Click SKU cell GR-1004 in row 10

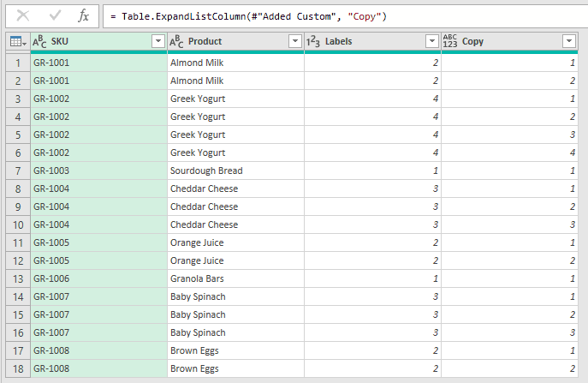98,225
